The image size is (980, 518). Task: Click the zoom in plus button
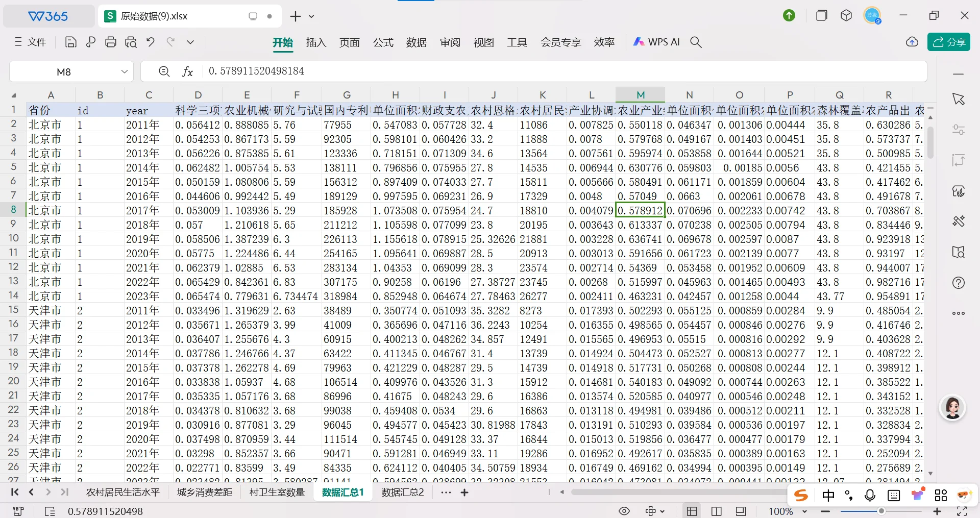tap(937, 511)
